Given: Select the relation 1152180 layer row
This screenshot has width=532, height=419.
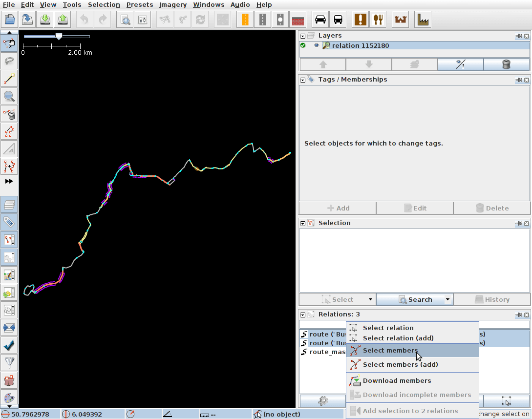Looking at the screenshot, I should point(414,45).
